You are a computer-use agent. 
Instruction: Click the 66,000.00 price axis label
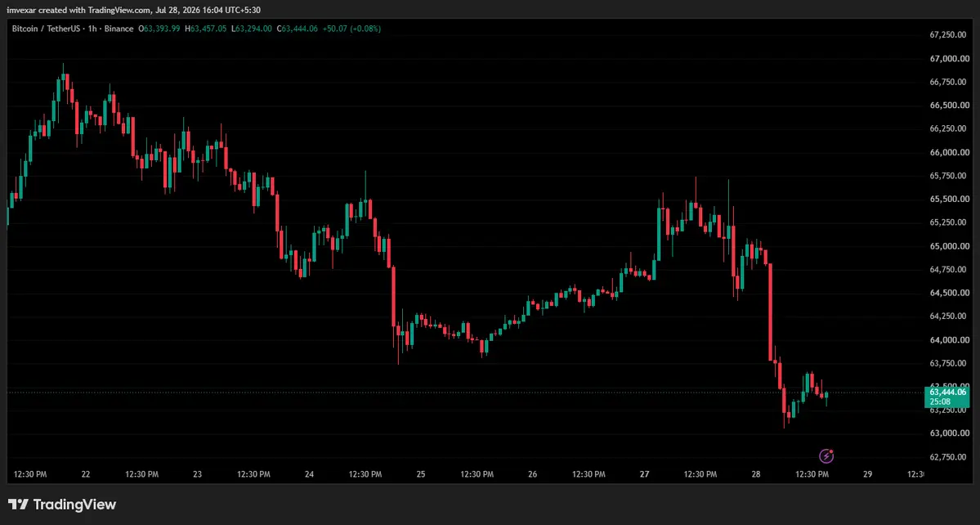click(948, 152)
